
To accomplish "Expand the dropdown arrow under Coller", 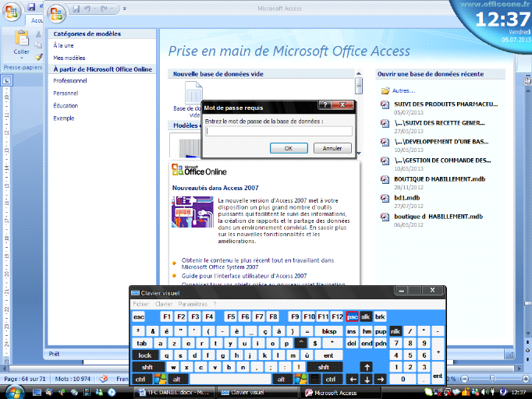I will (22, 58).
